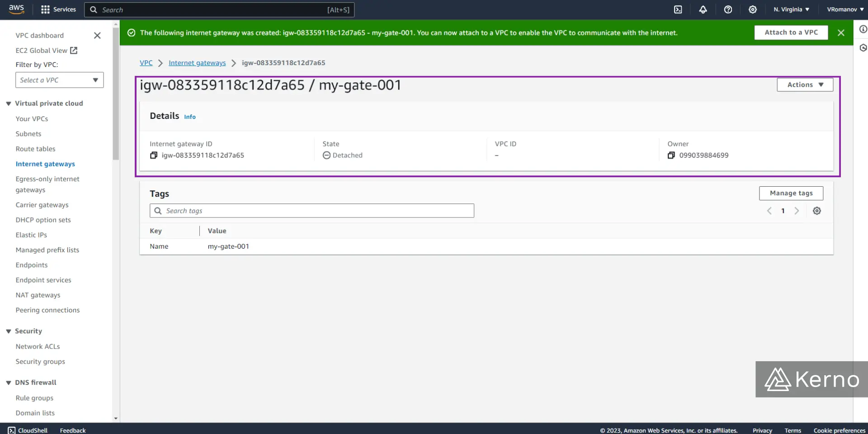Screen dimensions: 868x434
Task: Focus the top Search field
Action: [219, 9]
